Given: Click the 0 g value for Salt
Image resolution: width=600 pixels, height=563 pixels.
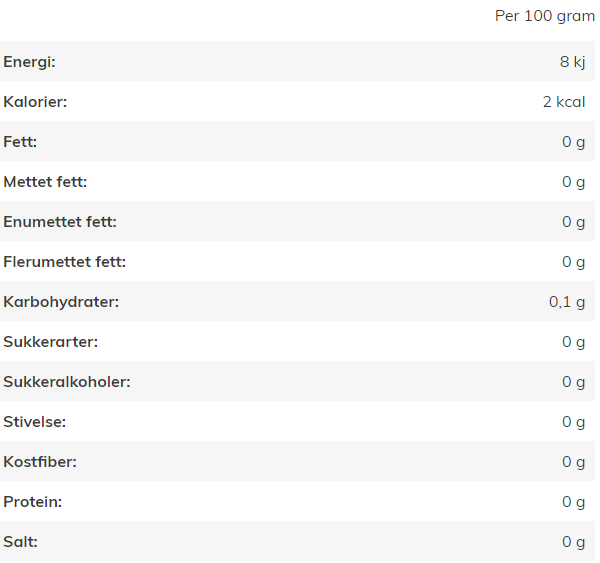Looking at the screenshot, I should [574, 542].
